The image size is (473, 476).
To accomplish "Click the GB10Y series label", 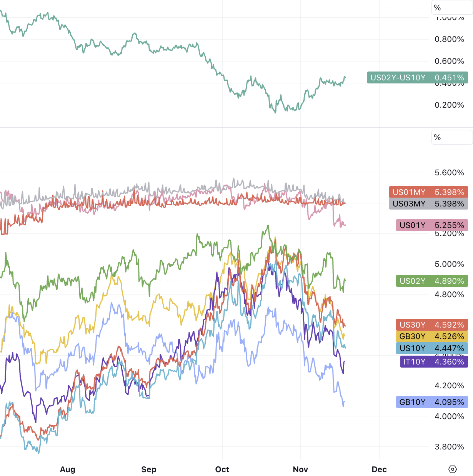I will [413, 402].
